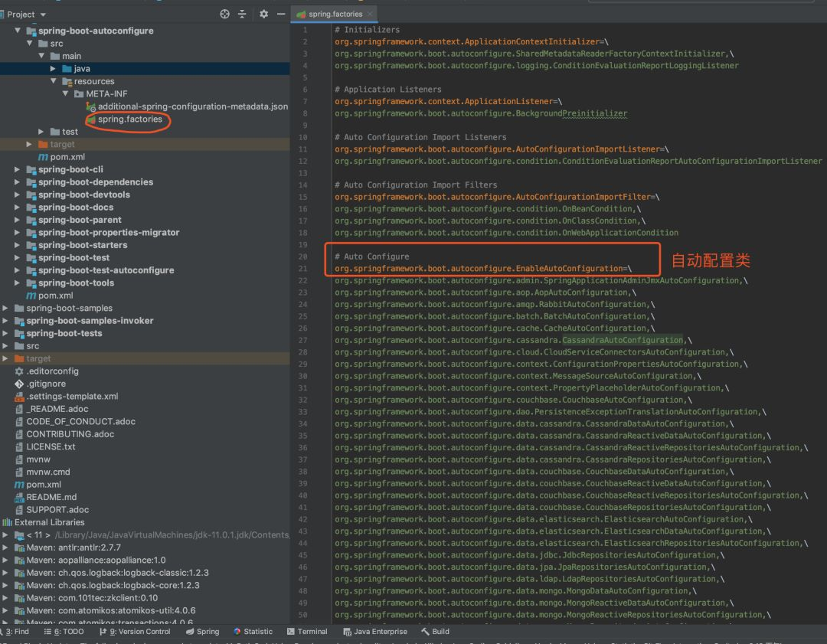The image size is (827, 644).
Task: Open the TODO tool window
Action: [64, 632]
